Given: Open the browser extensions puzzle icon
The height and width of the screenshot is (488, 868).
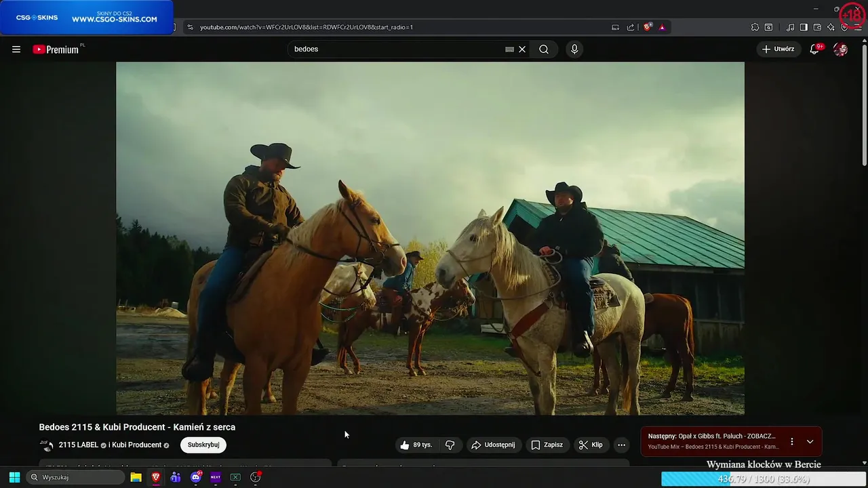Looking at the screenshot, I should (x=755, y=27).
